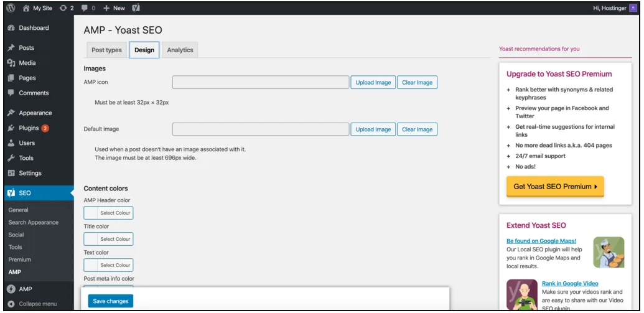Click the Hi, Hostinger greeting
The height and width of the screenshot is (313, 644).
coord(610,8)
